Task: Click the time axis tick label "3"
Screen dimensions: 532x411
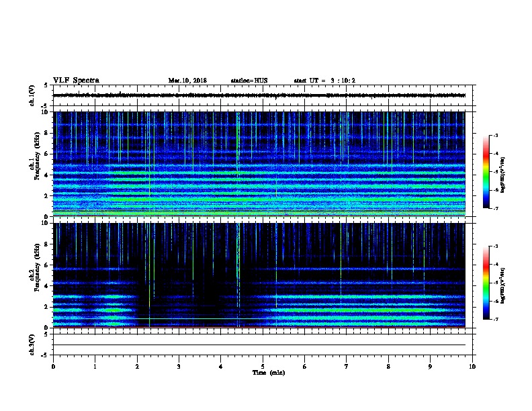Action: 179,367
